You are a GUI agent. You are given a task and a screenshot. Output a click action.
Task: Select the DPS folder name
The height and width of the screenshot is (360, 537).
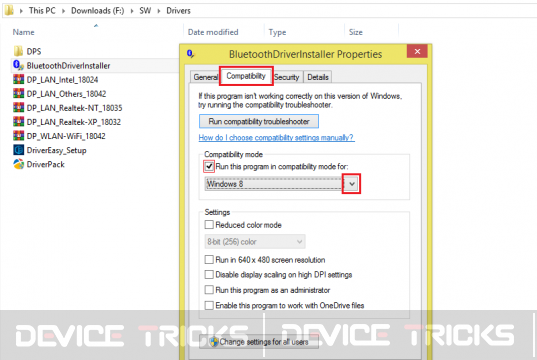(34, 51)
